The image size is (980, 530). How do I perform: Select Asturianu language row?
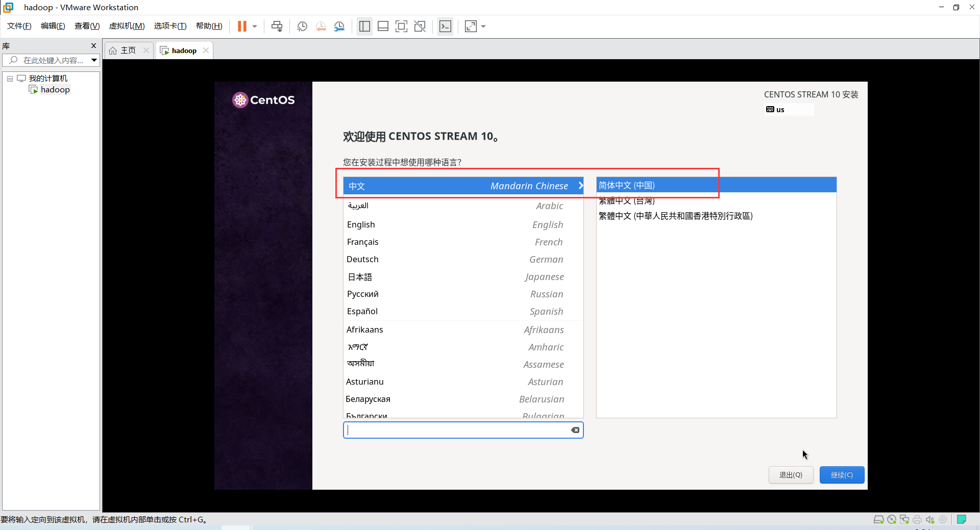pyautogui.click(x=463, y=382)
